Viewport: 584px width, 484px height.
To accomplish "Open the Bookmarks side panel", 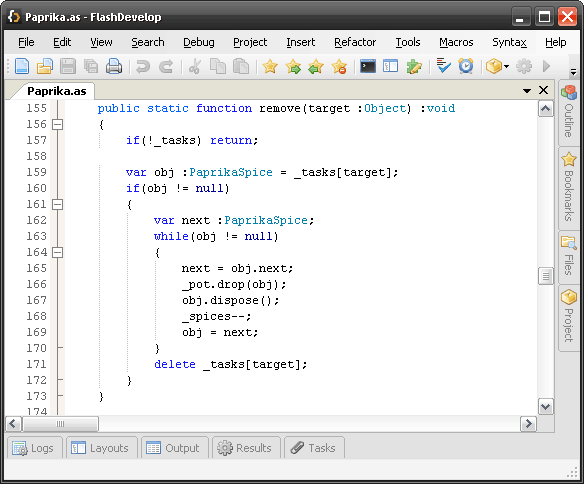I will [x=569, y=188].
